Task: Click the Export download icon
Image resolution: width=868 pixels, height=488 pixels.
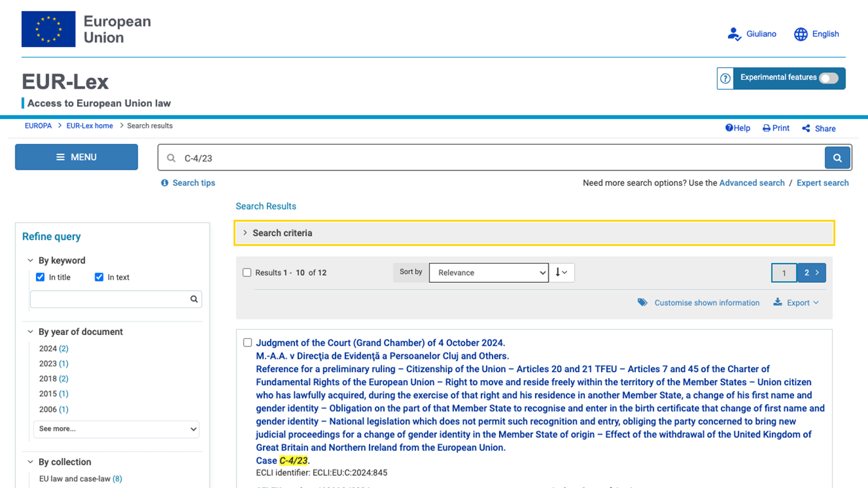Action: [777, 302]
